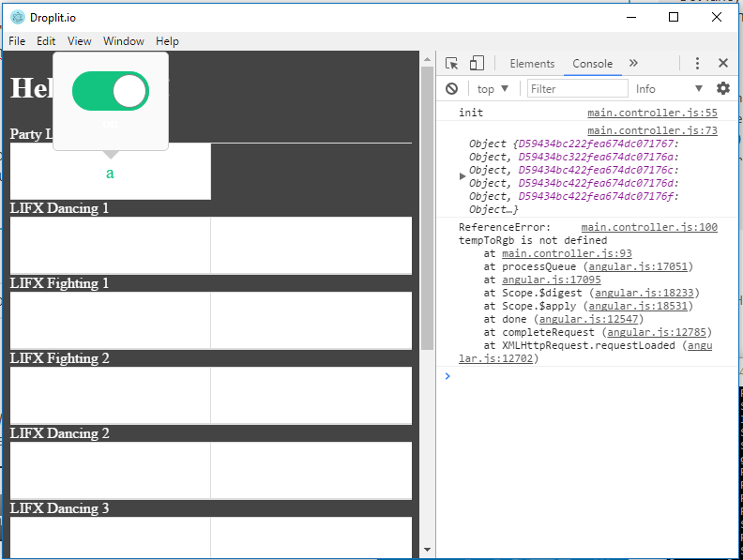The width and height of the screenshot is (743, 560).
Task: Follow angular.js:12547 done link
Action: pyautogui.click(x=588, y=319)
